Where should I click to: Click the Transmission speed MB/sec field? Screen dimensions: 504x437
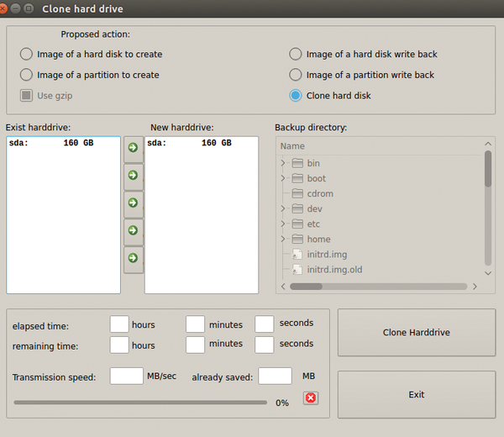pos(127,376)
